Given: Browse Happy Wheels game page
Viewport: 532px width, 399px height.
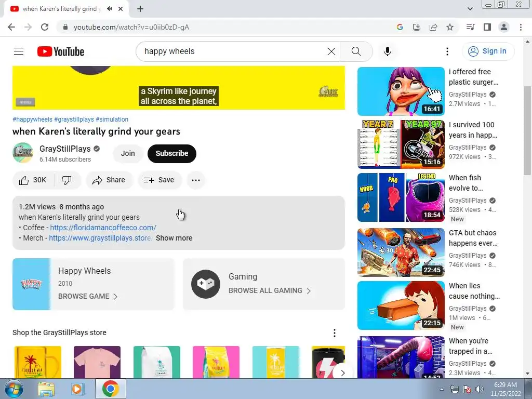Looking at the screenshot, I should click(88, 296).
